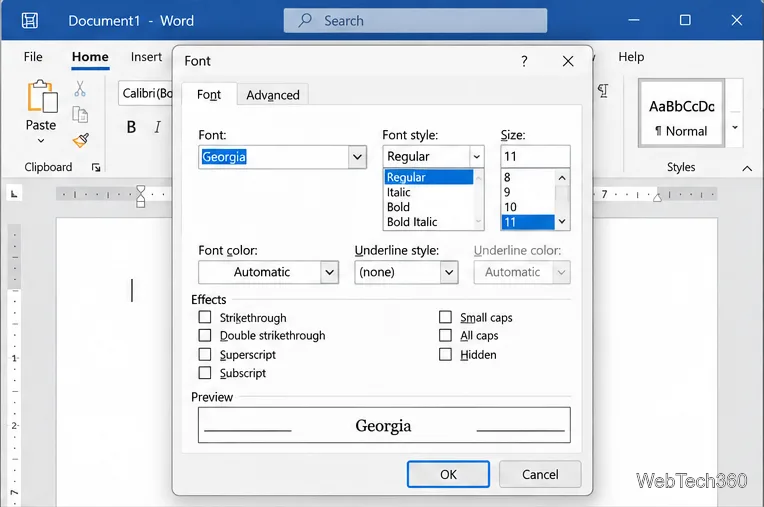
Task: Click the tab selector at the ruler's left end
Action: pyautogui.click(x=14, y=194)
